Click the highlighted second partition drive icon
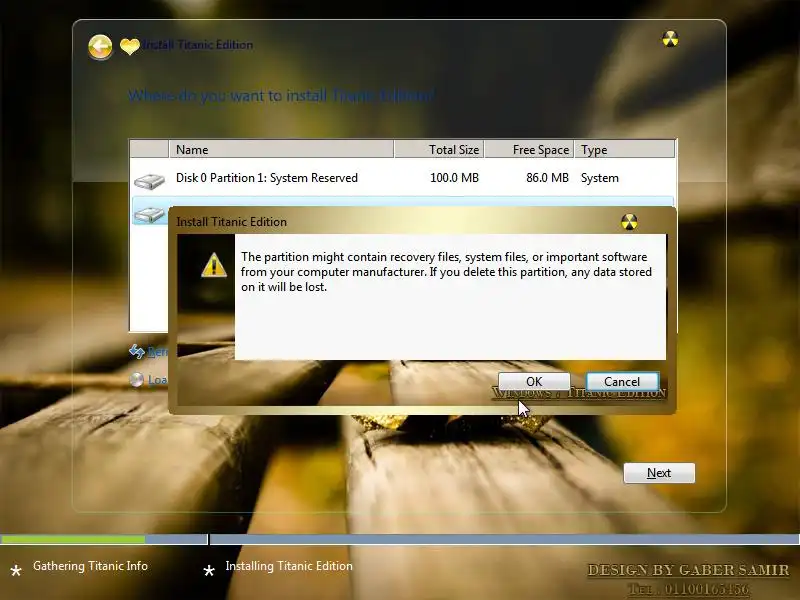Viewport: 800px width, 600px height. point(149,215)
